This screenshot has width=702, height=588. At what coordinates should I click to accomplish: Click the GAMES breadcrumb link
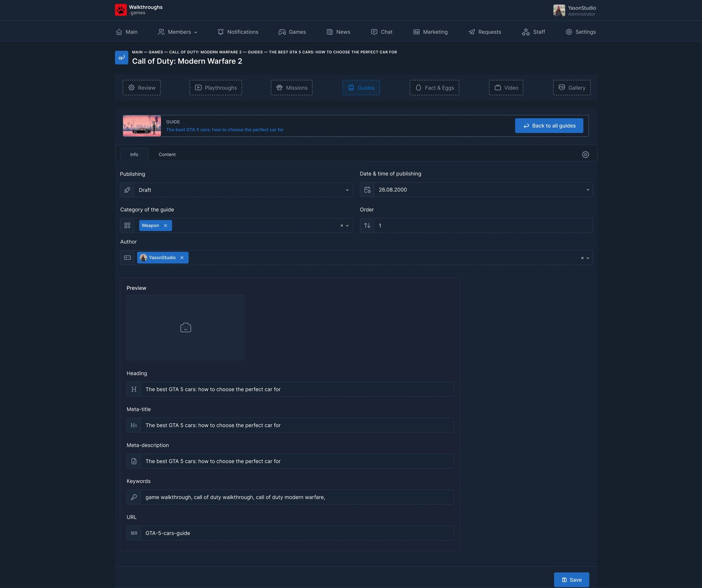point(156,52)
